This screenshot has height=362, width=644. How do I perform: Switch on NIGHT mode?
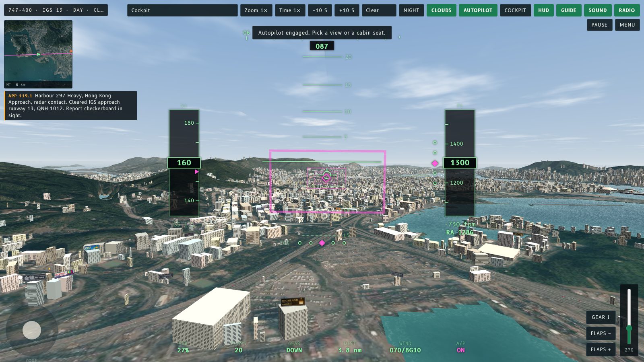click(411, 10)
